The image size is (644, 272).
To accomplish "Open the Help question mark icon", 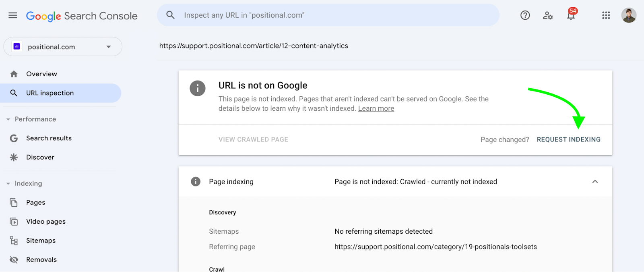I will [x=525, y=15].
